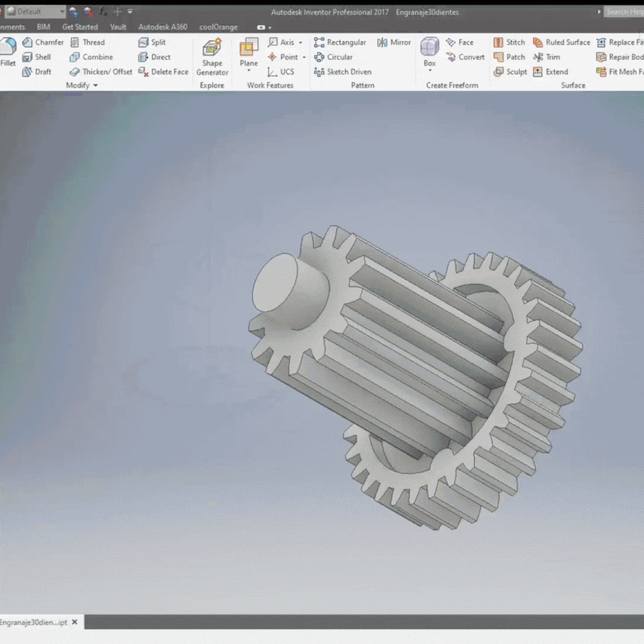Open the Shape Generator
The width and height of the screenshot is (644, 644).
coord(212,57)
